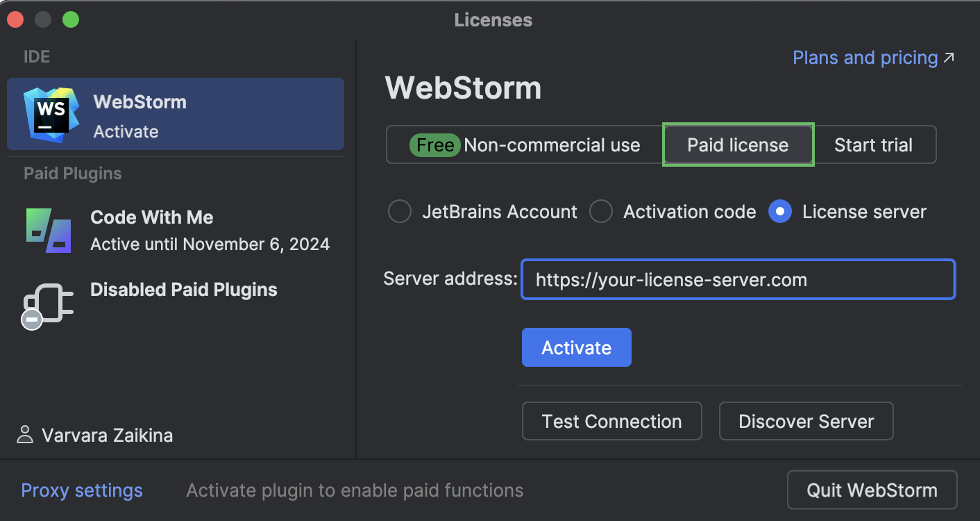Open the WebStorm entry showing Activate status

click(x=174, y=113)
